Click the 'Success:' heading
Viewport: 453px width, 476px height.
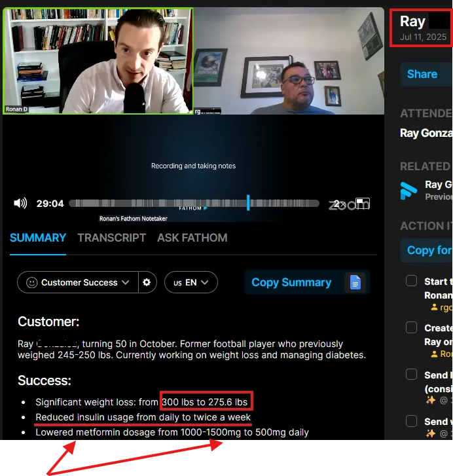(x=45, y=380)
